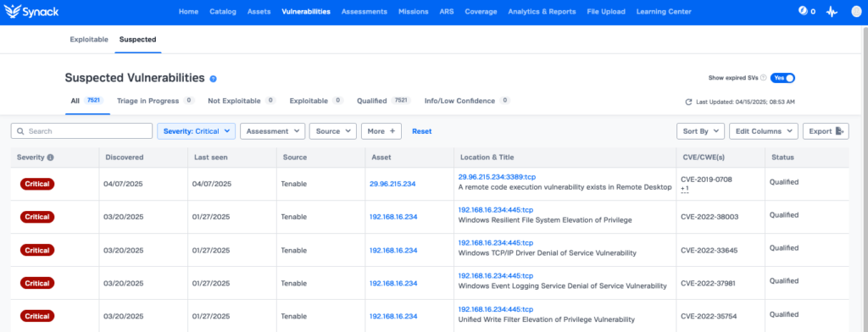Viewport: 868px width, 332px height.
Task: Open location link for Unified Write Filter row
Action: coord(495,309)
